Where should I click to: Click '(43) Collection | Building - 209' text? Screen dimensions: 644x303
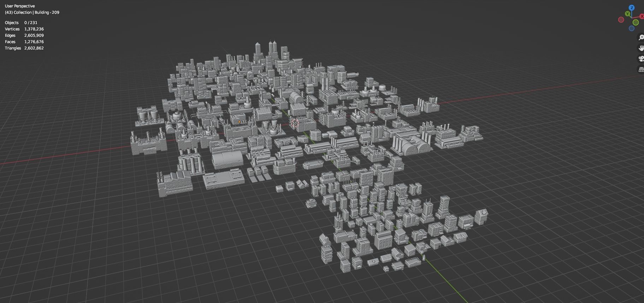[x=32, y=12]
